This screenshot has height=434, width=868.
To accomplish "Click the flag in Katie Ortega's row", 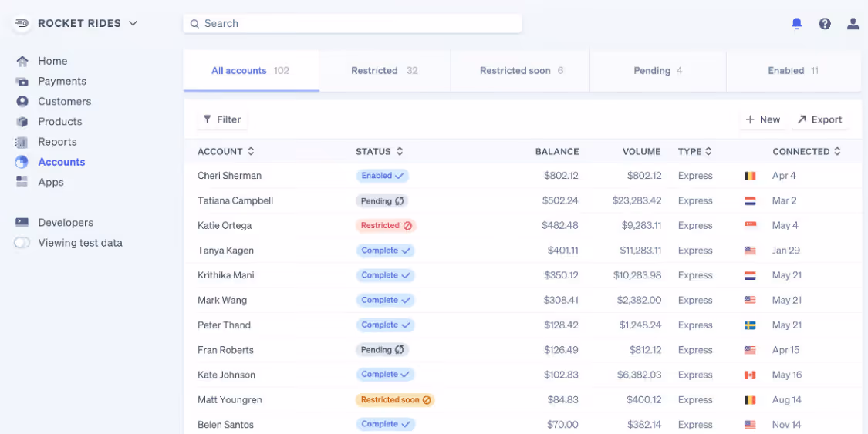I will 750,226.
